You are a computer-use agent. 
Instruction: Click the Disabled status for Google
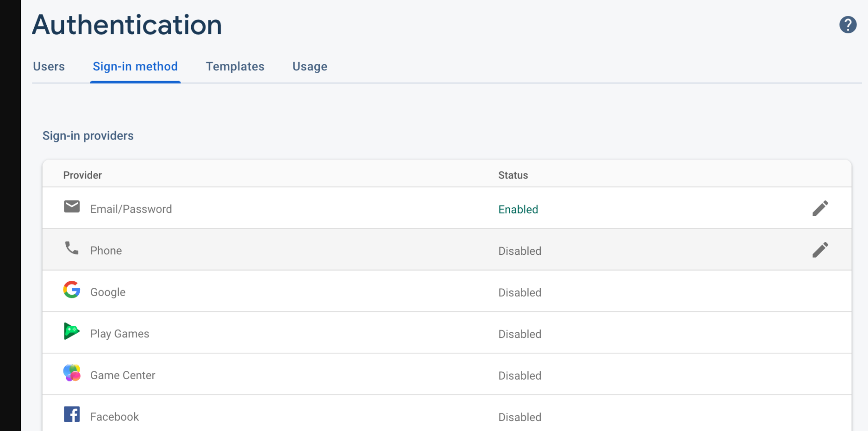(x=520, y=293)
